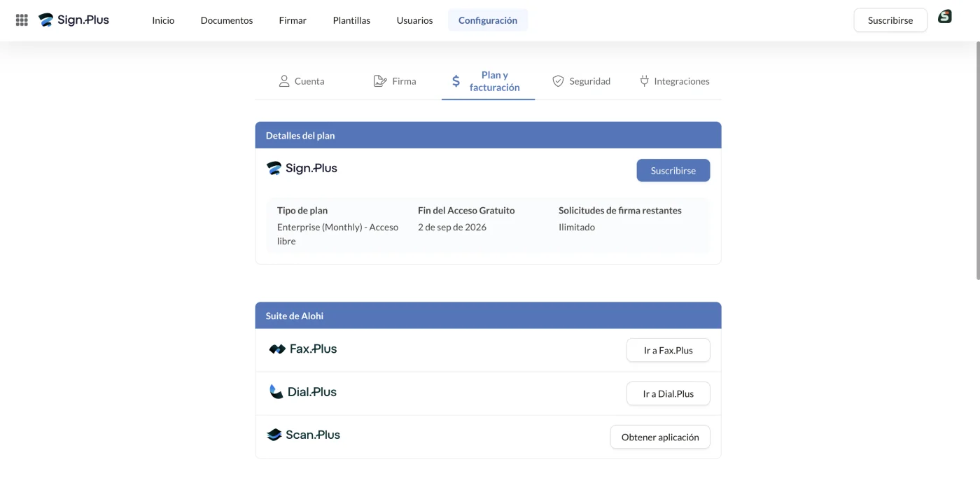This screenshot has width=980, height=483.
Task: Open Documentos in top navigation
Action: click(x=227, y=20)
